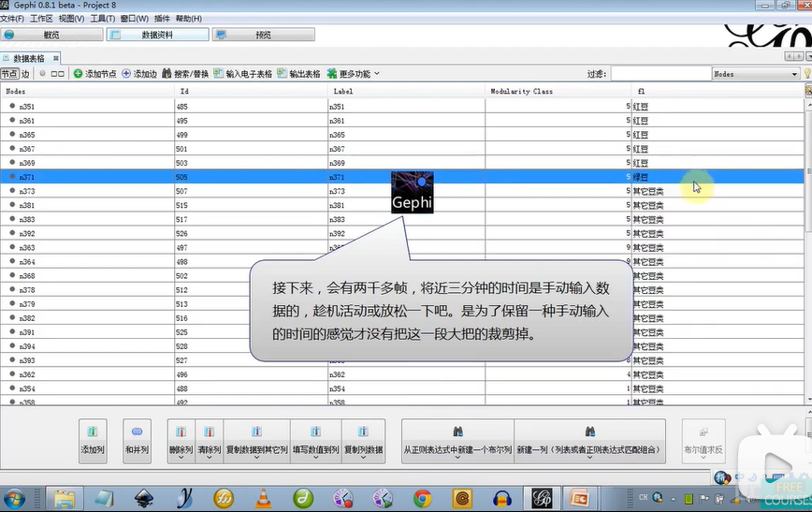Click the grey dot toggle in the table toolbar

coord(42,74)
